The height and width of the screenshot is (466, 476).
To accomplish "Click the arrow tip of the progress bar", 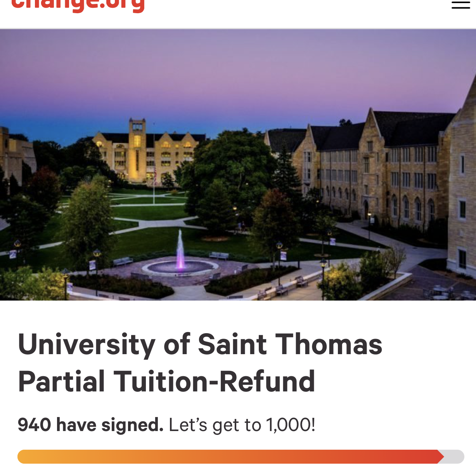I will tap(441, 457).
